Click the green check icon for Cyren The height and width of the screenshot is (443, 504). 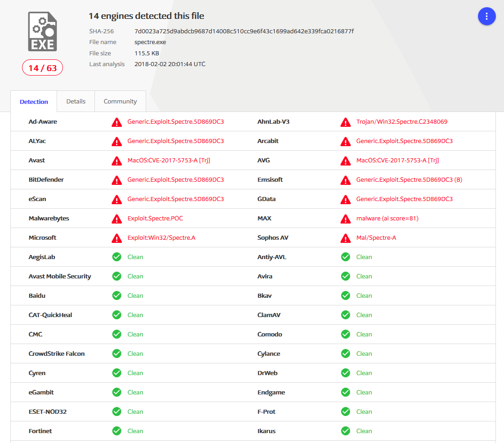(117, 373)
